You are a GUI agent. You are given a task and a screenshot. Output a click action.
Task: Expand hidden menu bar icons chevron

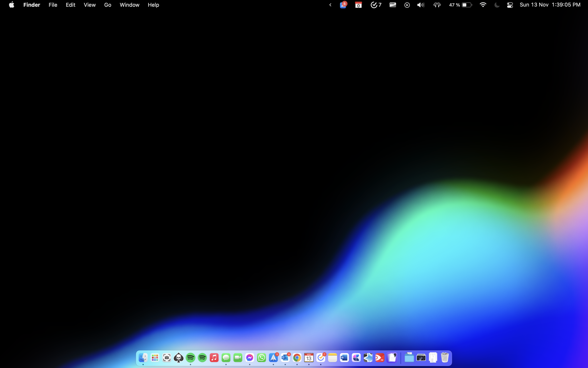(330, 5)
